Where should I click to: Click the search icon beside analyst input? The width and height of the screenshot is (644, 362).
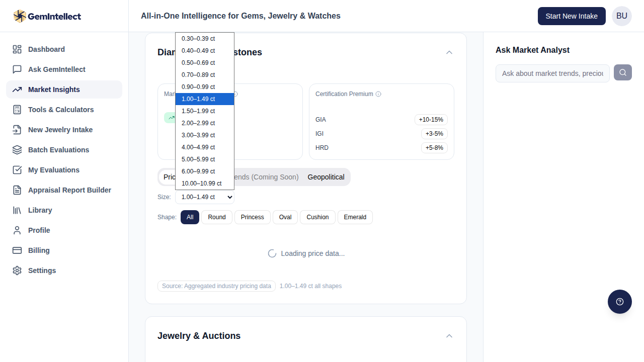[x=623, y=73]
